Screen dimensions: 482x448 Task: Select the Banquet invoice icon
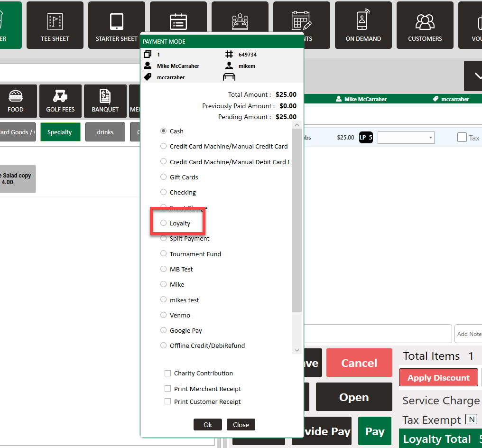click(105, 97)
